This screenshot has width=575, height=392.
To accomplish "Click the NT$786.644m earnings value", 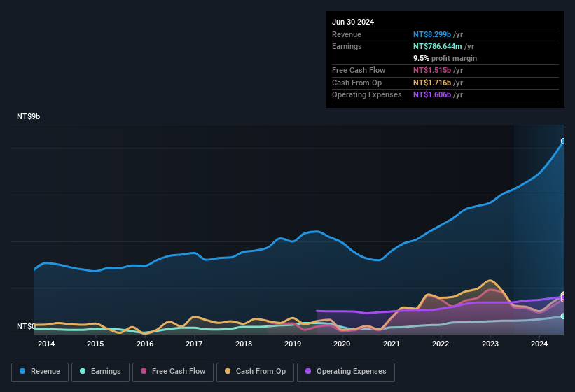I will point(438,46).
